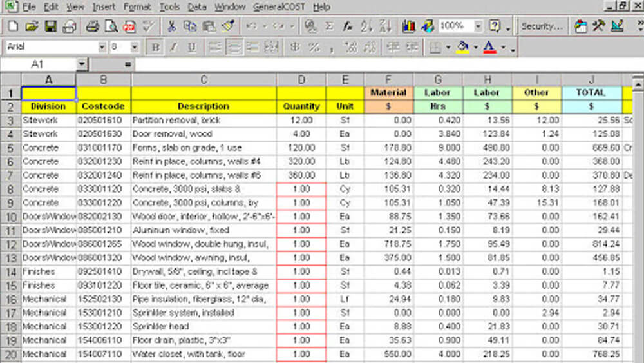Paste from clipboard

pos(209,26)
